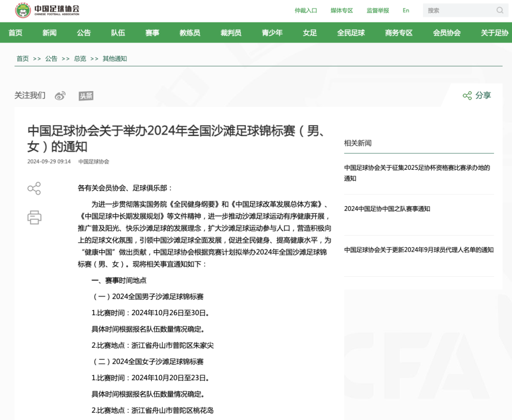This screenshot has width=512, height=420.
Task: Click the line （一）2024全国男子沙滩足球锦标赛
Action: click(x=147, y=297)
